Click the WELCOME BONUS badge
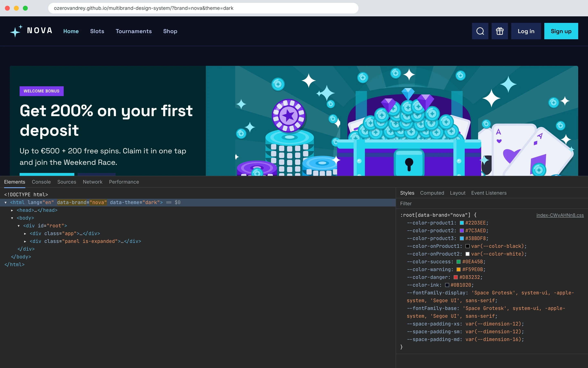The image size is (588, 368). click(42, 91)
